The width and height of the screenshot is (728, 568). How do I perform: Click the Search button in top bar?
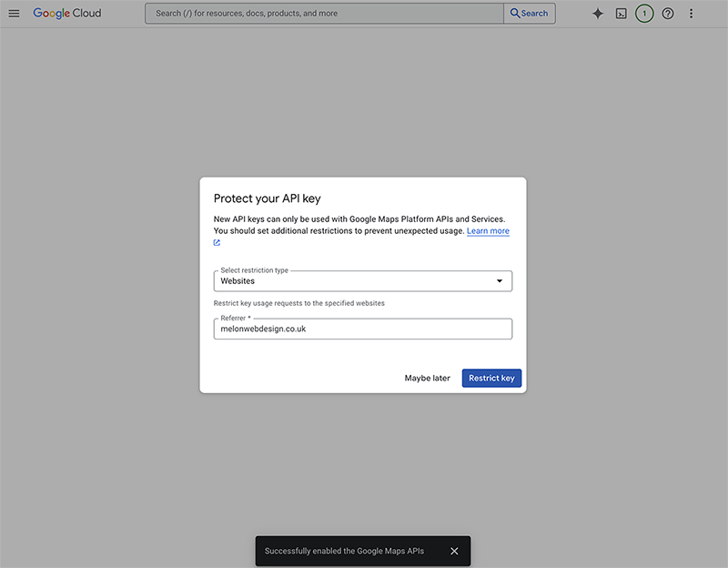tap(530, 14)
